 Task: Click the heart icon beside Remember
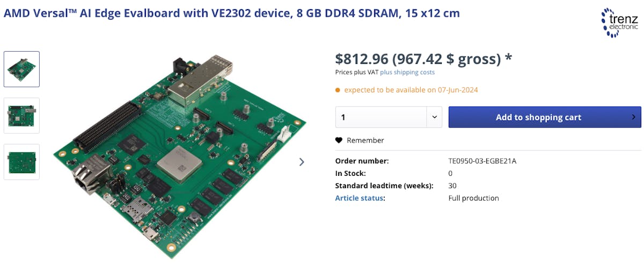339,140
